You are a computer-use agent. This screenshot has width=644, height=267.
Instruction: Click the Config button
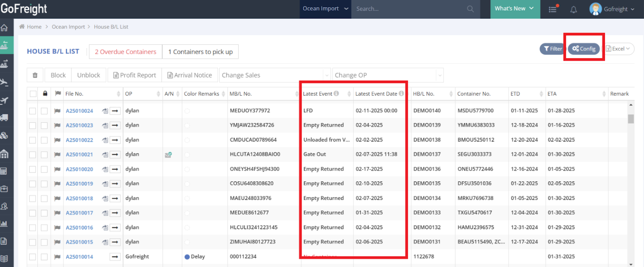[x=584, y=49]
